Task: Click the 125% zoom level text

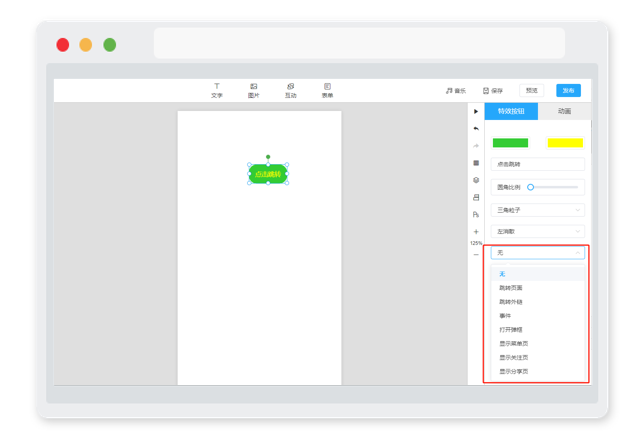Action: 476,243
